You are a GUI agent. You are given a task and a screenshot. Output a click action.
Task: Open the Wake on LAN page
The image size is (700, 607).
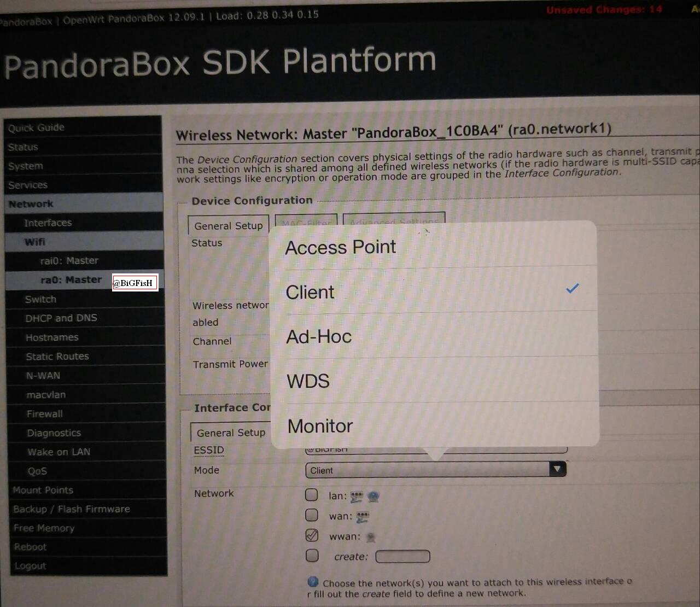[87, 452]
